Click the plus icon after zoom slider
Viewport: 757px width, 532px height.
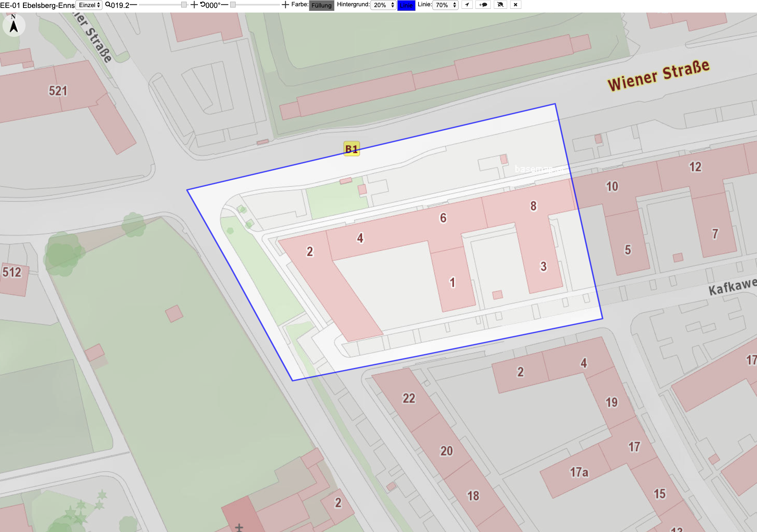194,5
